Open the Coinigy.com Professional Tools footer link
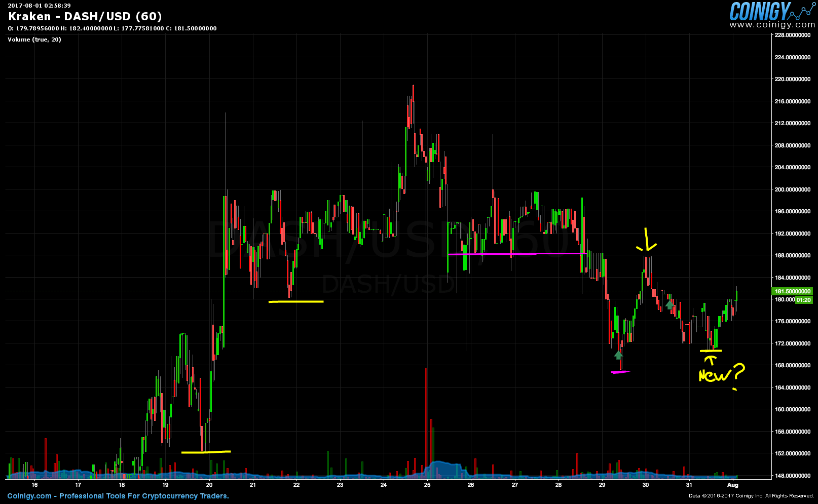The height and width of the screenshot is (504, 818). point(118,496)
